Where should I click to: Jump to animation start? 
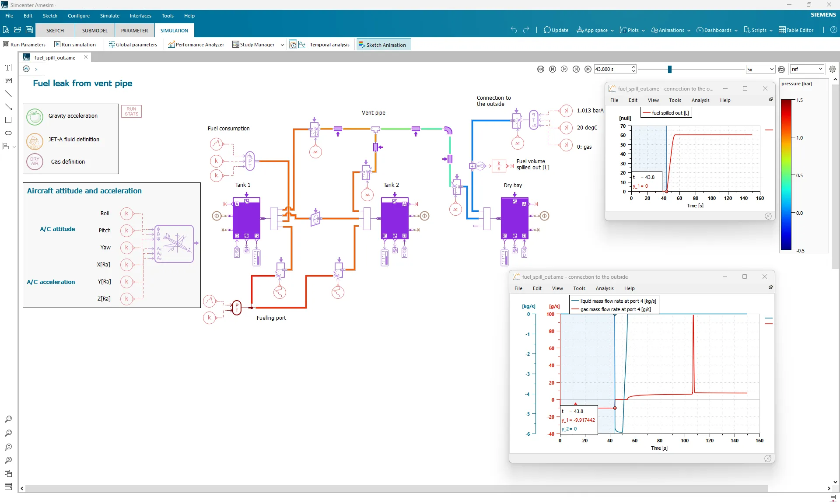pos(541,69)
